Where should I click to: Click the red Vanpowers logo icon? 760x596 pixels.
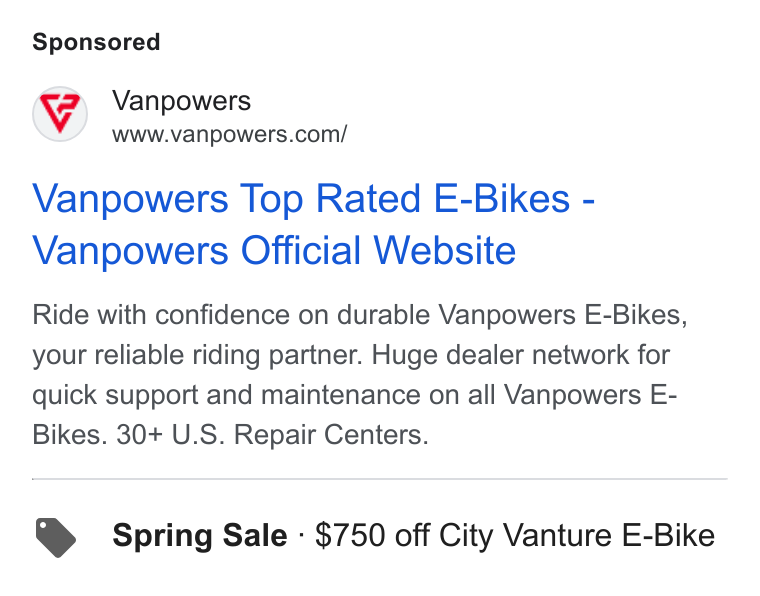click(60, 114)
